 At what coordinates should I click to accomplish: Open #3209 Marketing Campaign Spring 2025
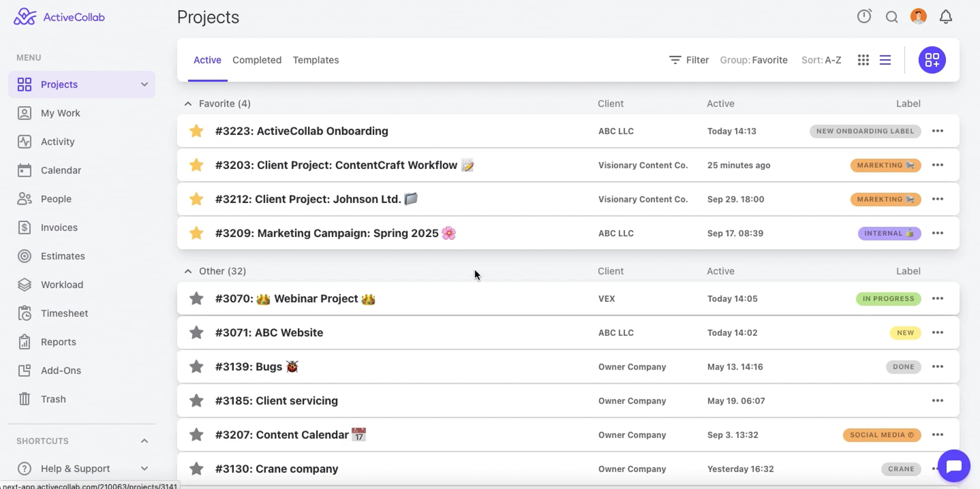point(336,233)
